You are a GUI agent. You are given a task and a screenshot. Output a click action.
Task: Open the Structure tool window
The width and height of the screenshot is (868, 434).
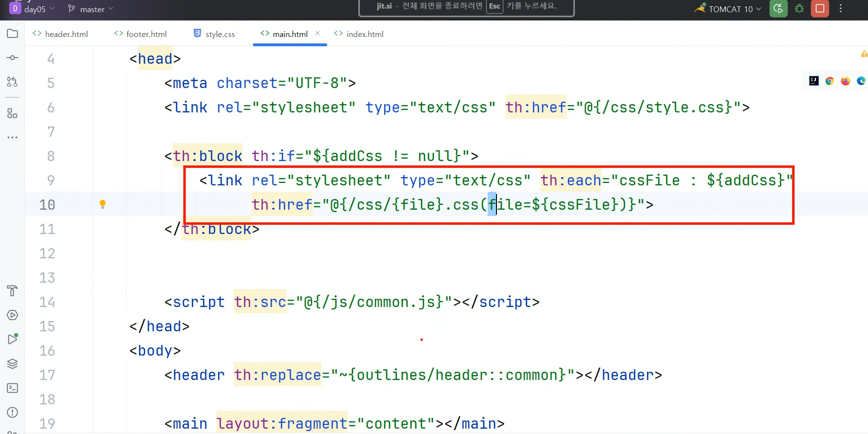click(13, 114)
